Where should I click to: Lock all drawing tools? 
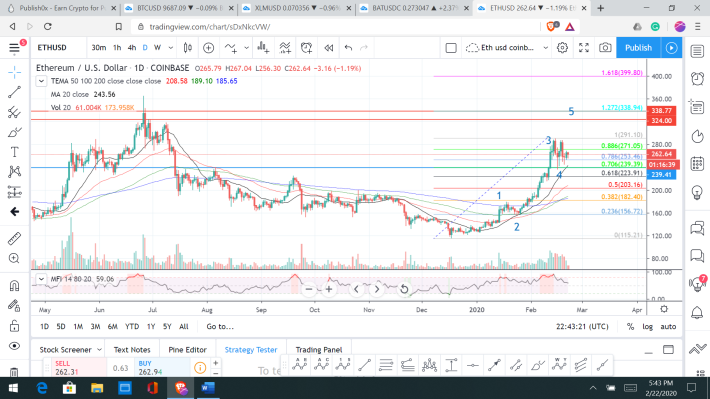point(14,326)
